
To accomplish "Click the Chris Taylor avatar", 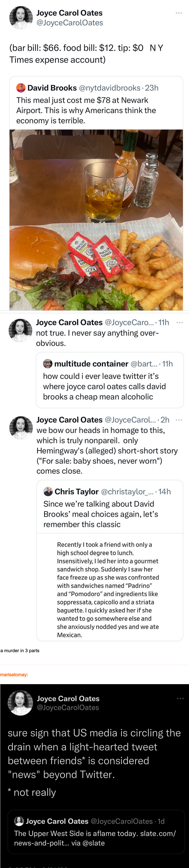I will 48,491.
